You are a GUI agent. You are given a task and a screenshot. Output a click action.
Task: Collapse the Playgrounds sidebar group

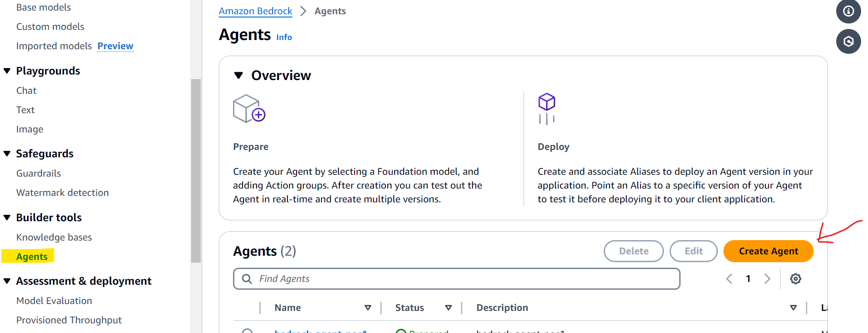[x=7, y=71]
